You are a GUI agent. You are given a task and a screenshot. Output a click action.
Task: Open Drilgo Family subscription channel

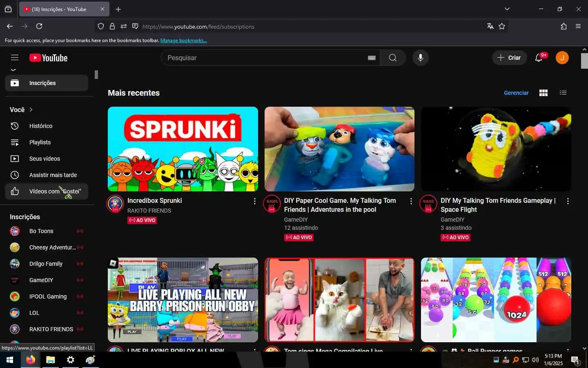[47, 264]
